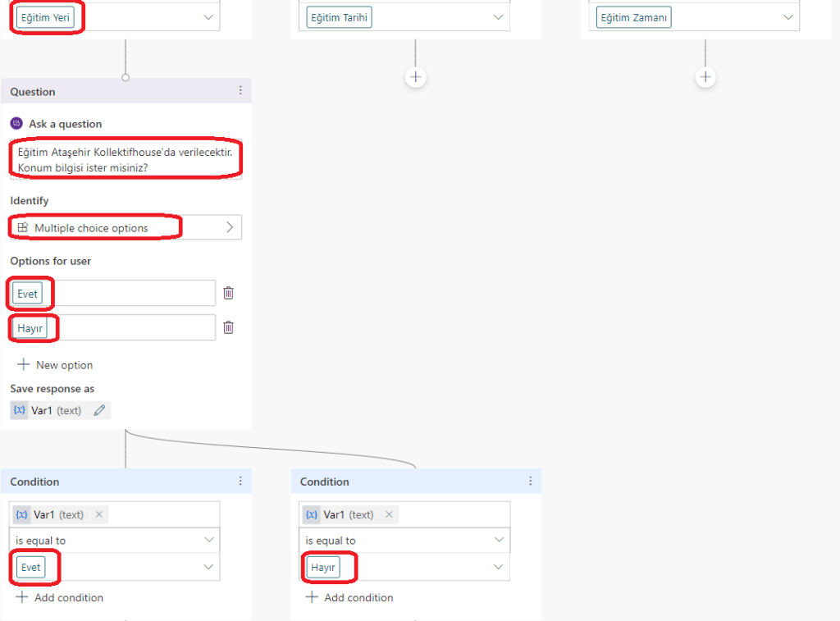Open right Condition node three-dot menu

click(531, 482)
